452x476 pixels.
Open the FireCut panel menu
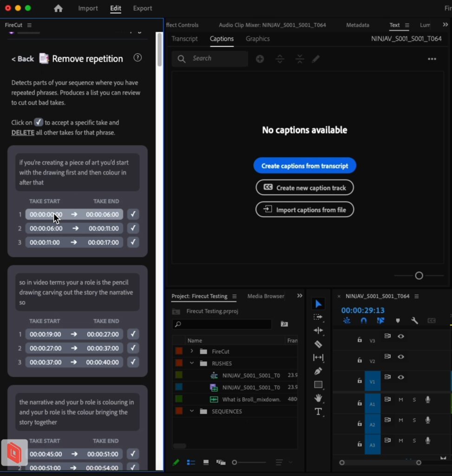(29, 25)
